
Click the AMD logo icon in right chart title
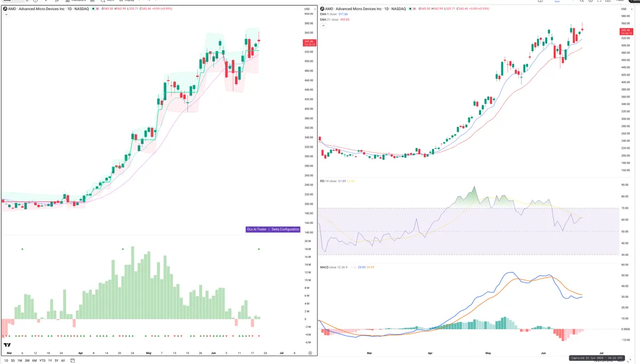point(322,9)
